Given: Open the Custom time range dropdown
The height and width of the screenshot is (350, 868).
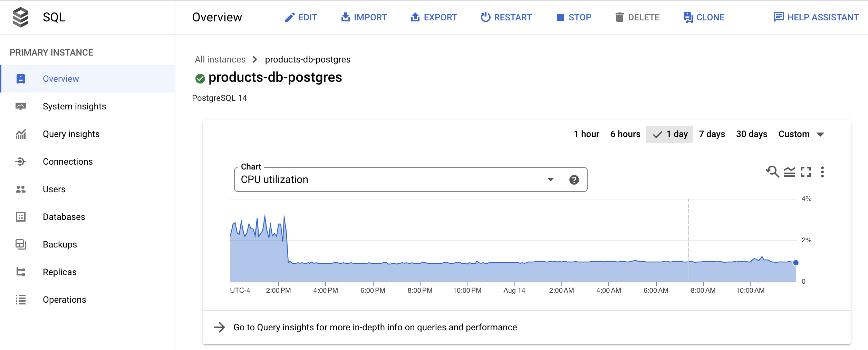Looking at the screenshot, I should pos(801,134).
